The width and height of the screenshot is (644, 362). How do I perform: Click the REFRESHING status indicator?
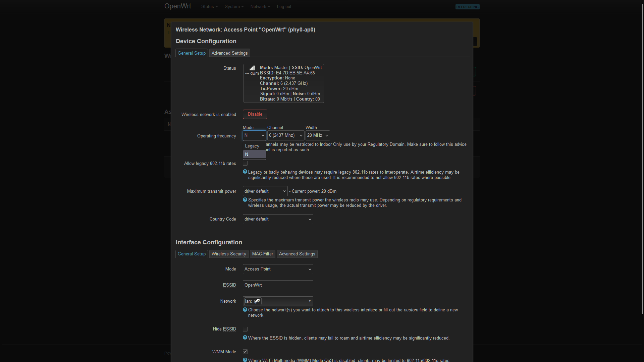(467, 7)
